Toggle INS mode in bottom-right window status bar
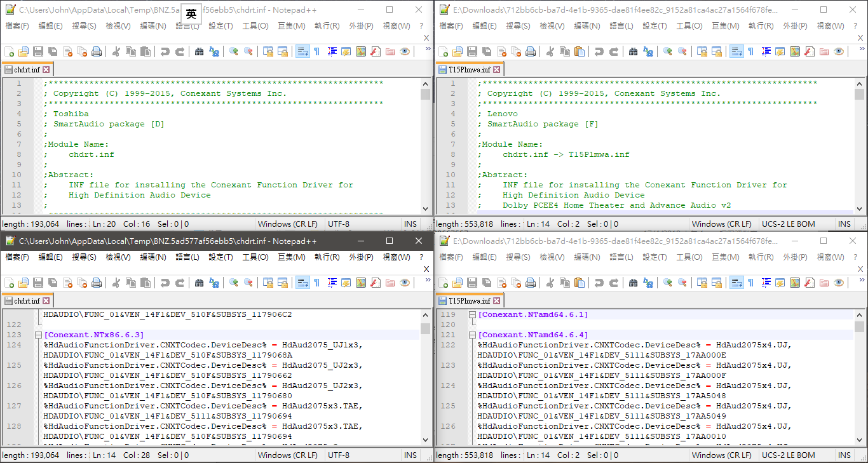Screen dimensions: 868x463 coord(844,455)
